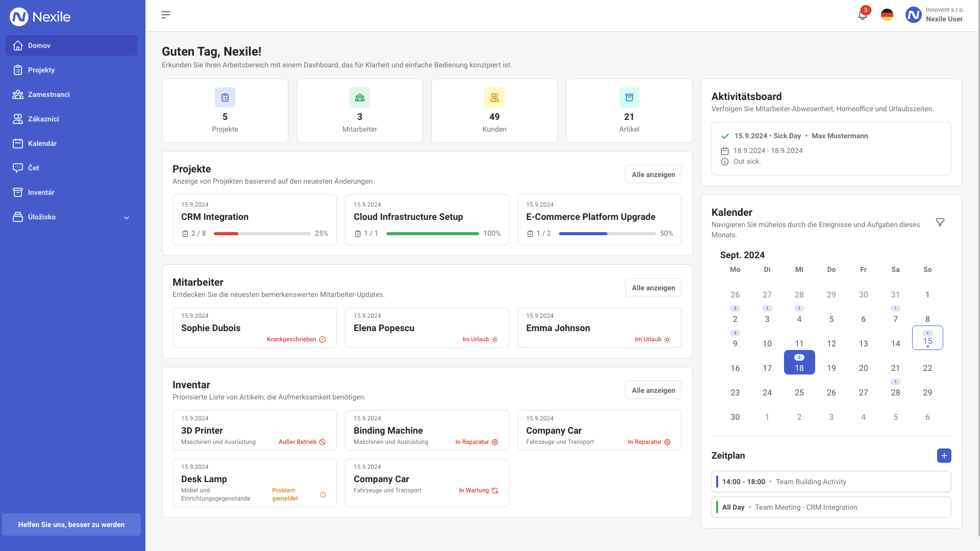Click the Projekte stat card icon
980x551 pixels.
point(225,97)
